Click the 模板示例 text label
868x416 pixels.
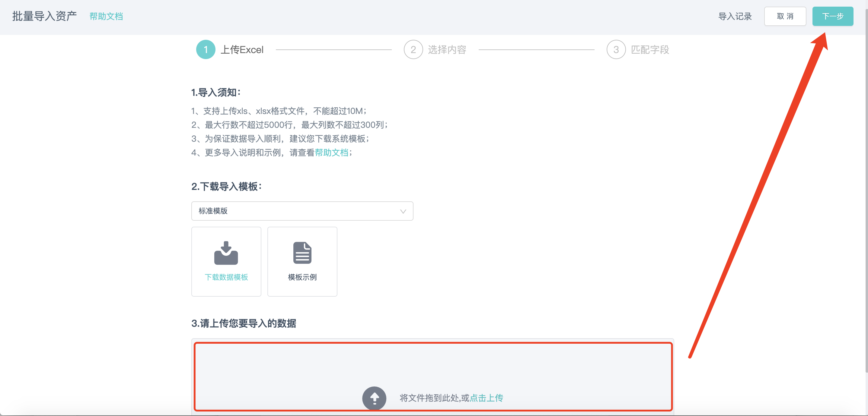[x=302, y=277]
